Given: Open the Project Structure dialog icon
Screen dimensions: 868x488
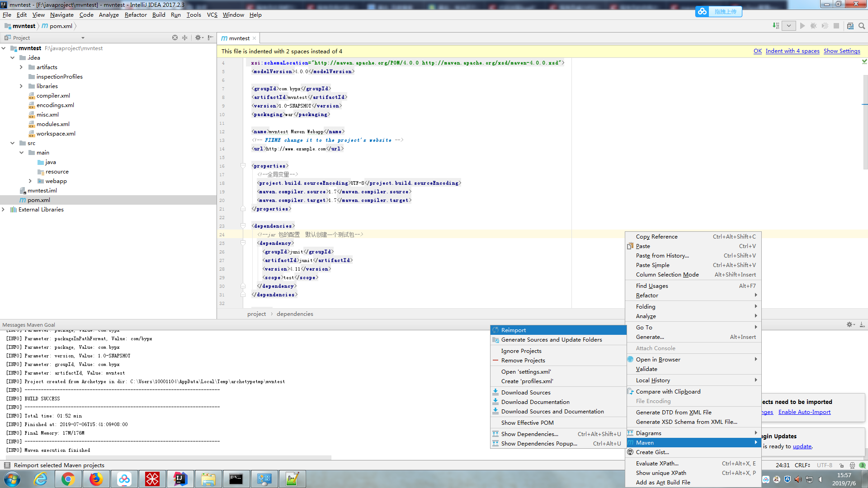Looking at the screenshot, I should [x=850, y=26].
